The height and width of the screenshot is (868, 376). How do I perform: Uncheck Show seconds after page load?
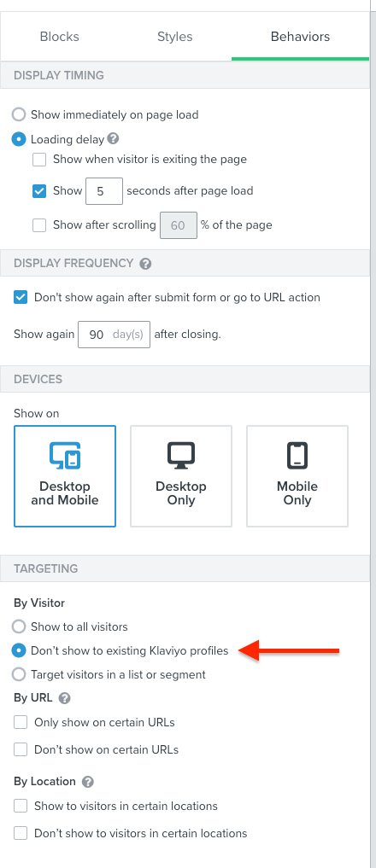39,191
